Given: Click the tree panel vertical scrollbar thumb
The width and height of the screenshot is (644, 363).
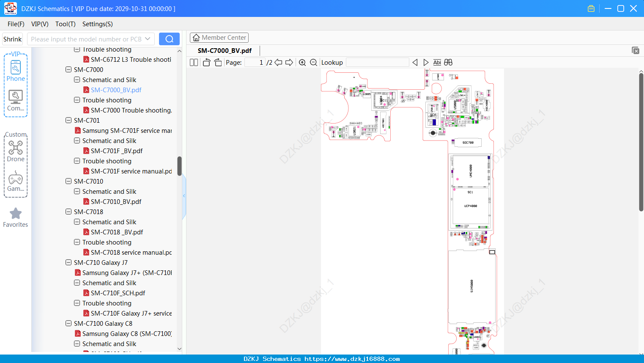Looking at the screenshot, I should [x=179, y=166].
